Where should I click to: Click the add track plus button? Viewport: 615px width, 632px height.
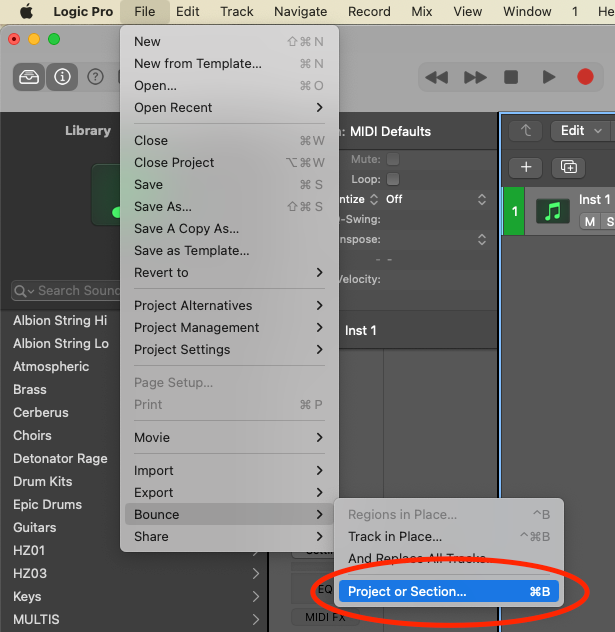pyautogui.click(x=526, y=167)
